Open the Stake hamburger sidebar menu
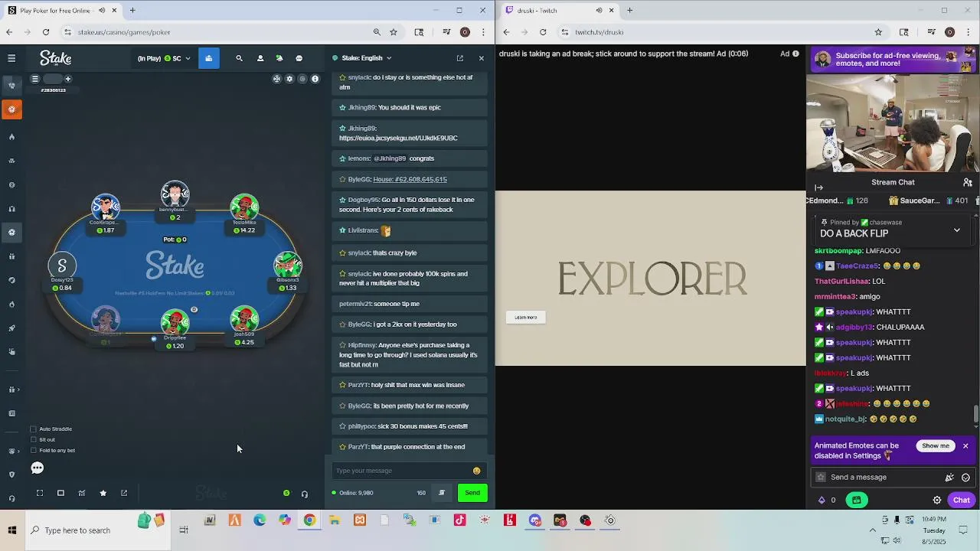The image size is (980, 551). (x=11, y=58)
